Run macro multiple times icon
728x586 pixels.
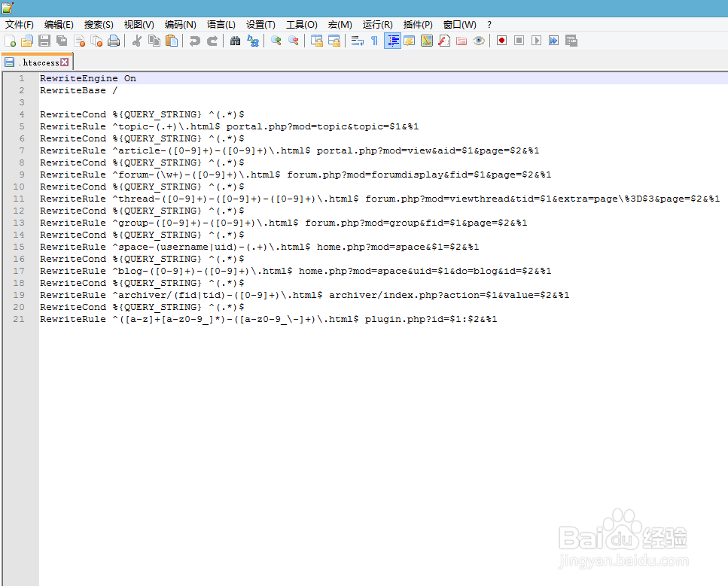click(x=553, y=41)
